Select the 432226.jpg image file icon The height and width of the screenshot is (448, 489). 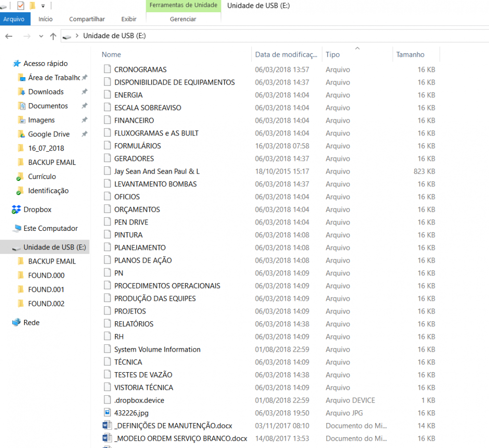[108, 413]
